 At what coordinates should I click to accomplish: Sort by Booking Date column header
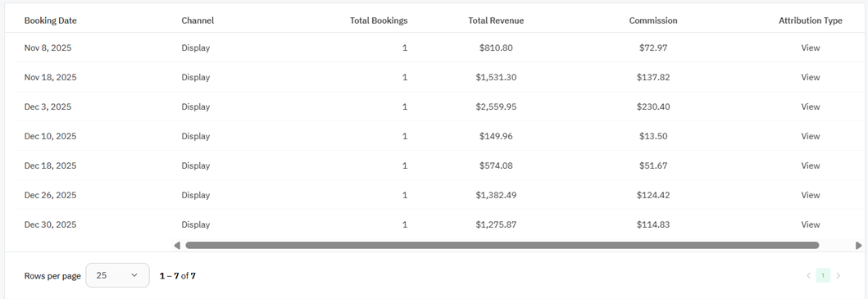[50, 20]
